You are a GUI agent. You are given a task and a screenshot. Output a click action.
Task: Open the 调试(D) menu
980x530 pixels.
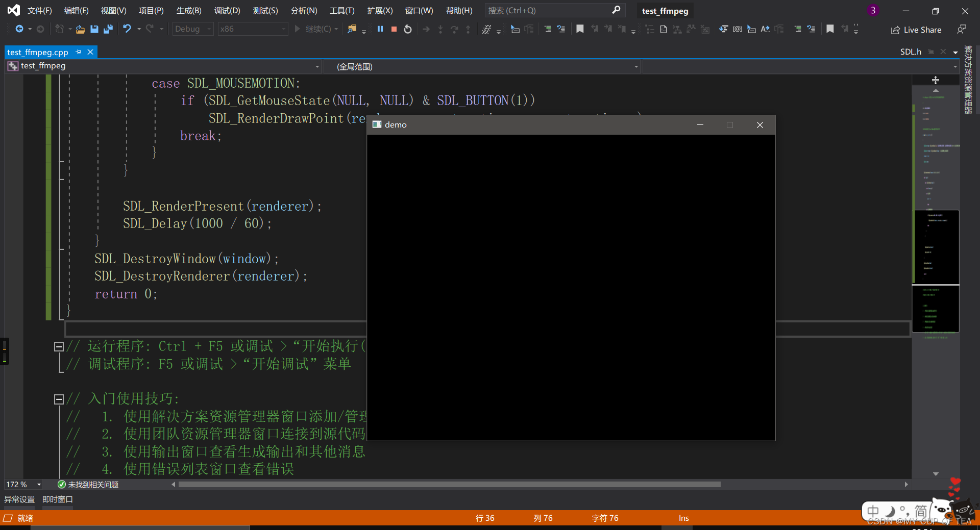pos(227,10)
